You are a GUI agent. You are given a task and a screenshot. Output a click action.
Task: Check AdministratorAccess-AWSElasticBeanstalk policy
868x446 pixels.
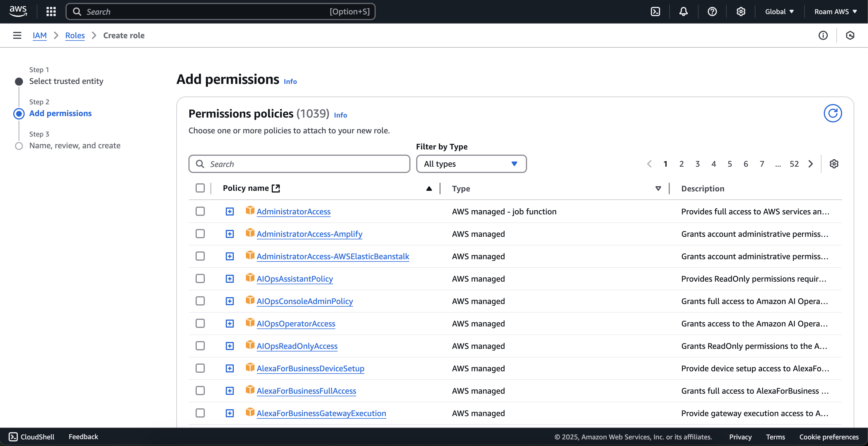point(200,256)
